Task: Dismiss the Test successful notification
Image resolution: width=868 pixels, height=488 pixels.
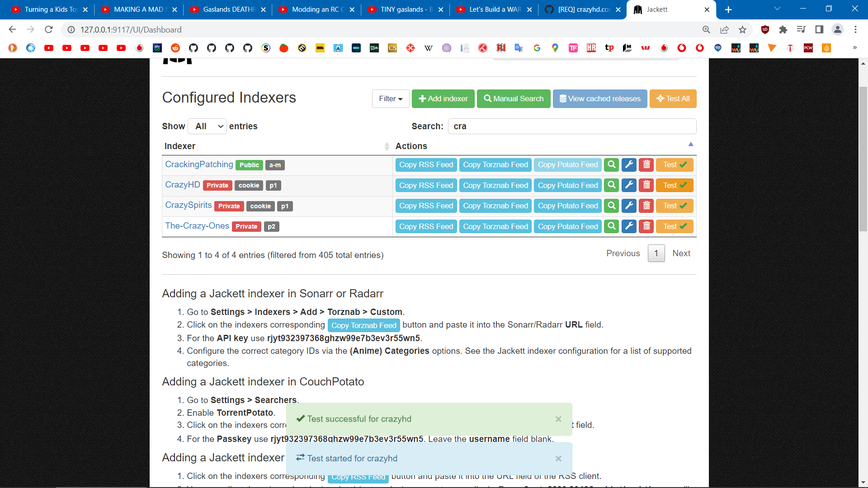Action: [558, 419]
